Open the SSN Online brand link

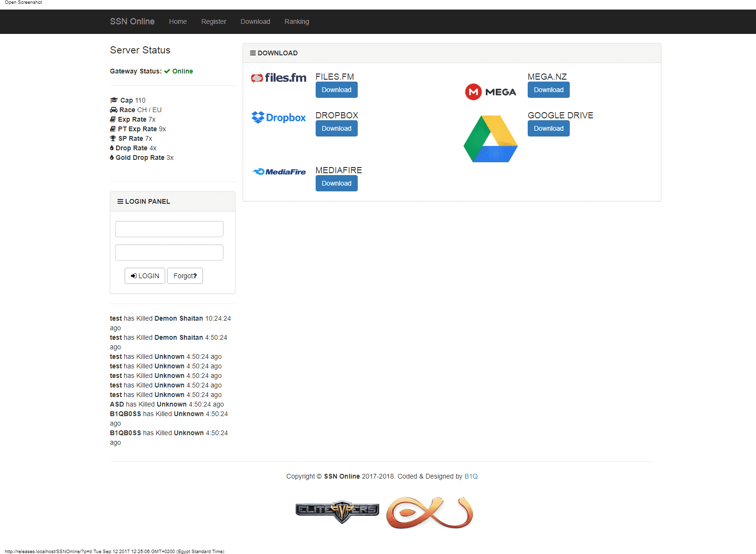click(x=132, y=21)
